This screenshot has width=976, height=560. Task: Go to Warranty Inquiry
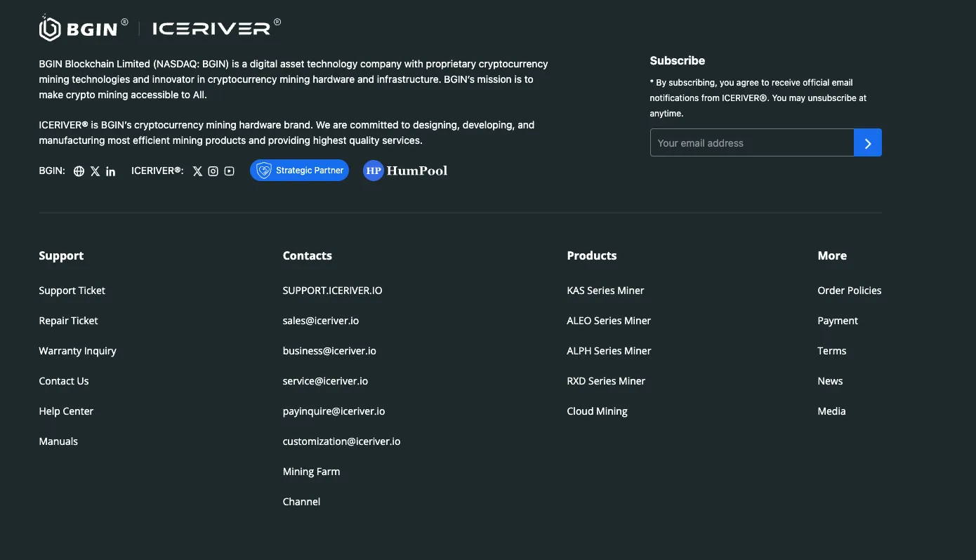click(78, 351)
